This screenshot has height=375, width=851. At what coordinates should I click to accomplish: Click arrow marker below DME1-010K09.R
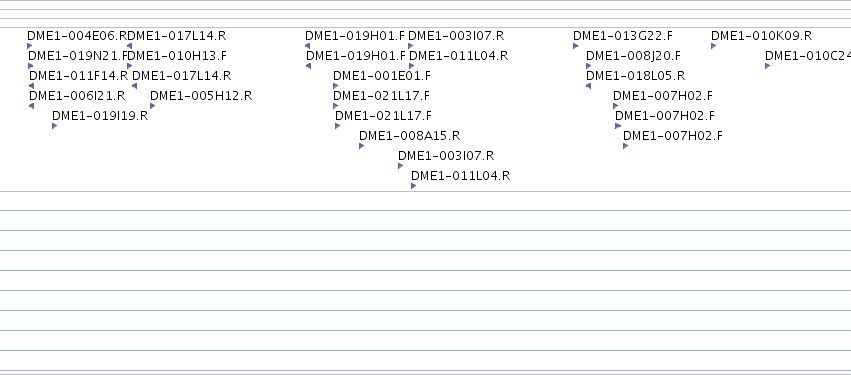[x=713, y=46]
